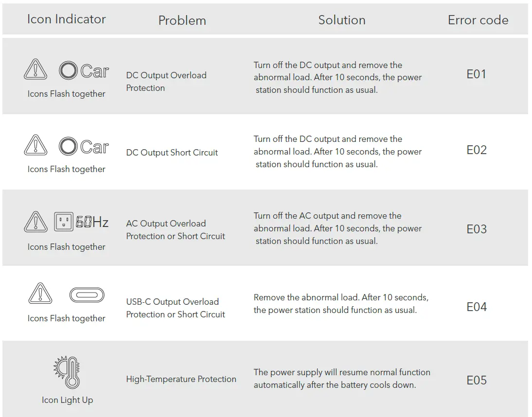
Task: Select error code E03
Action: coord(476,229)
